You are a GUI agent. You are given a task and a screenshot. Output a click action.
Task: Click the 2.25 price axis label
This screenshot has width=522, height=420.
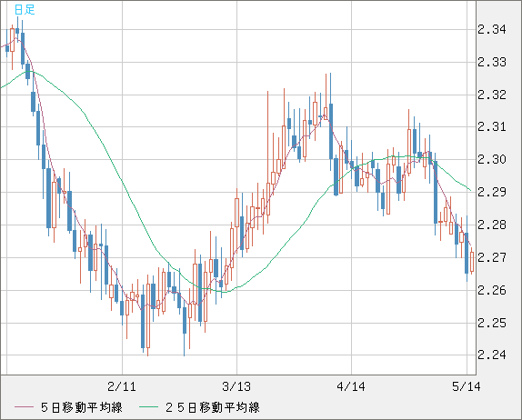click(x=492, y=323)
